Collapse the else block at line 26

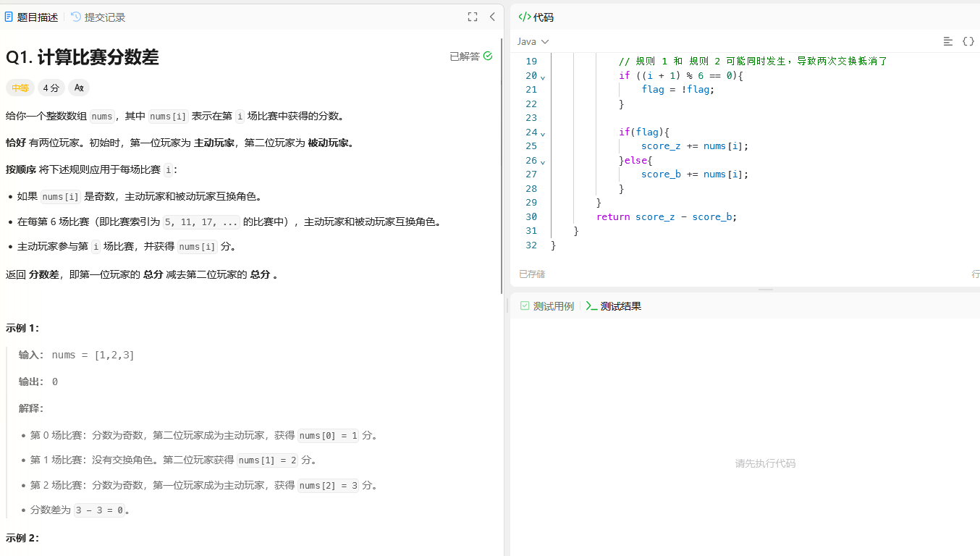tap(543, 161)
